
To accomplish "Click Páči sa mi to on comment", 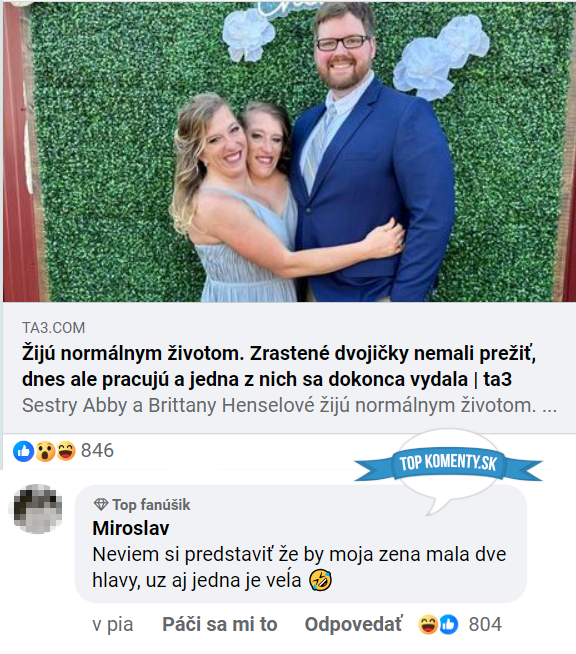I will 220,625.
